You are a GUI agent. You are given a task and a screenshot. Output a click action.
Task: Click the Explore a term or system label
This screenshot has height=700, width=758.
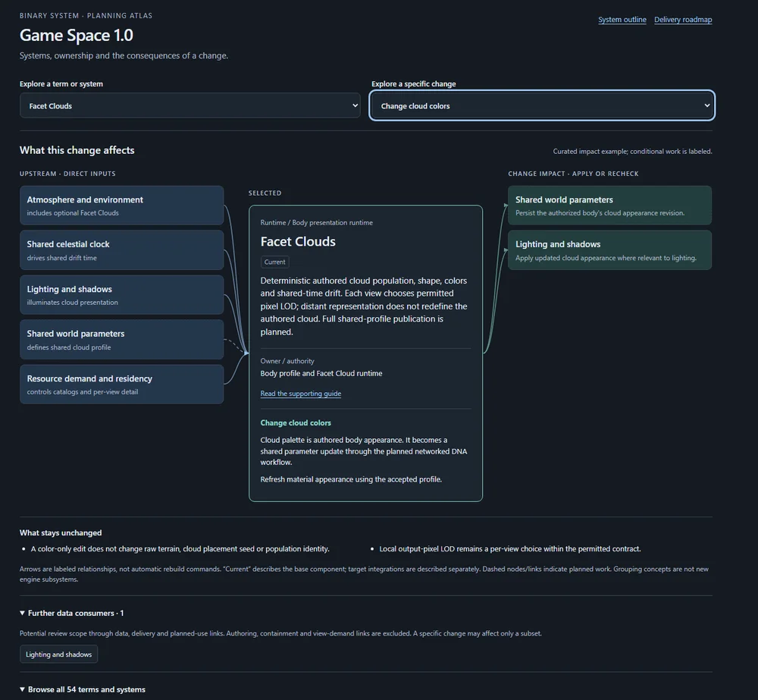pos(61,83)
